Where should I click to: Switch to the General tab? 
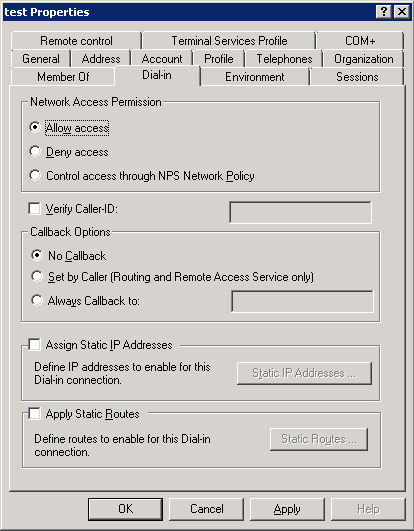[x=41, y=59]
